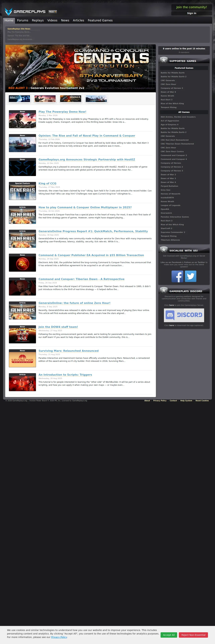Open Overwatch game link
The width and height of the screenshot is (215, 644).
(x=166, y=213)
